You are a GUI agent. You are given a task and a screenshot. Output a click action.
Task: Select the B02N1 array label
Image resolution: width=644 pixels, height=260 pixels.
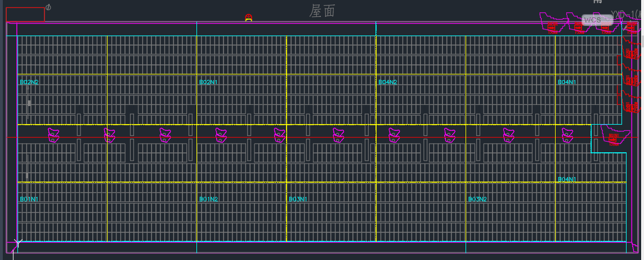208,82
